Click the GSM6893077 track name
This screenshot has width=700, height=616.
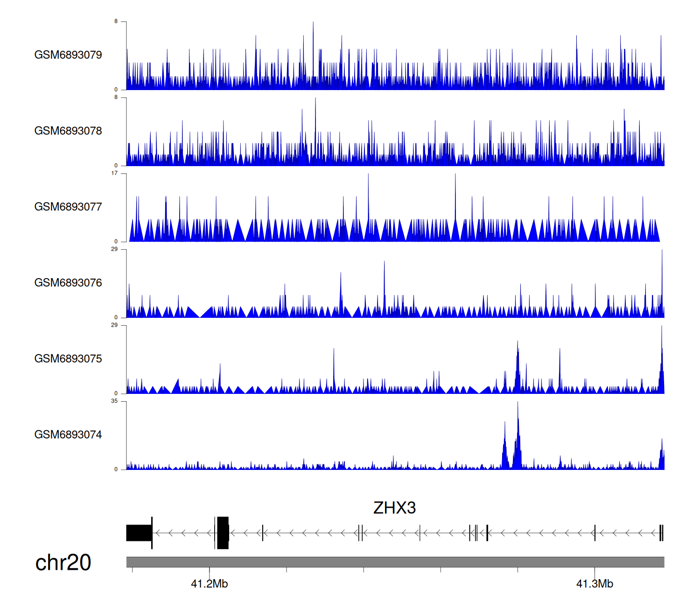tap(68, 207)
